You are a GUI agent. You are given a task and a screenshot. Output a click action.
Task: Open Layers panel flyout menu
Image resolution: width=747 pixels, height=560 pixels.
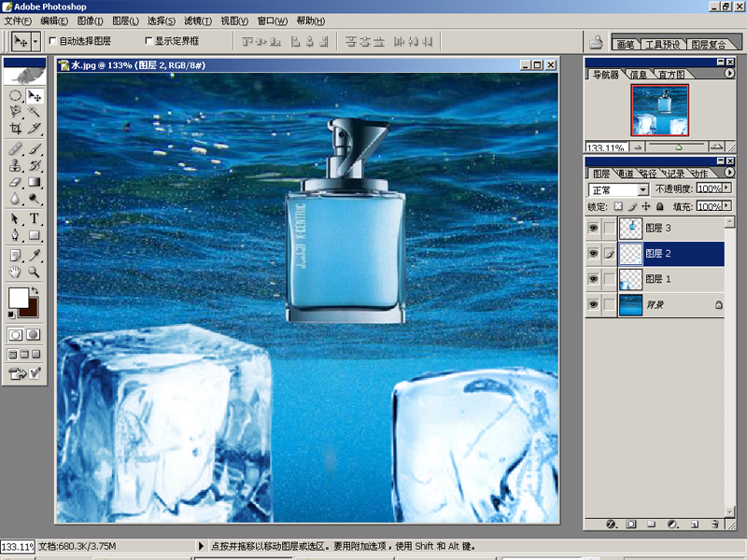[729, 173]
